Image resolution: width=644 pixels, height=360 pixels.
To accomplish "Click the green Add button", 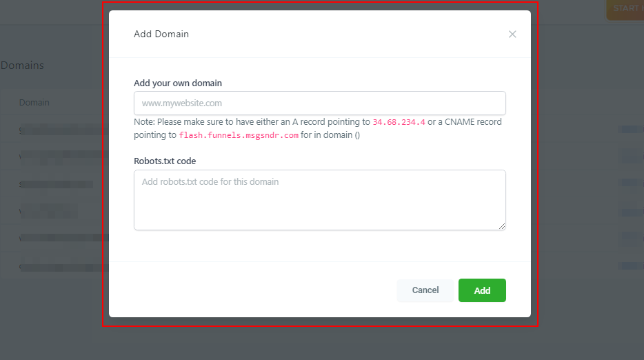I will pyautogui.click(x=482, y=290).
